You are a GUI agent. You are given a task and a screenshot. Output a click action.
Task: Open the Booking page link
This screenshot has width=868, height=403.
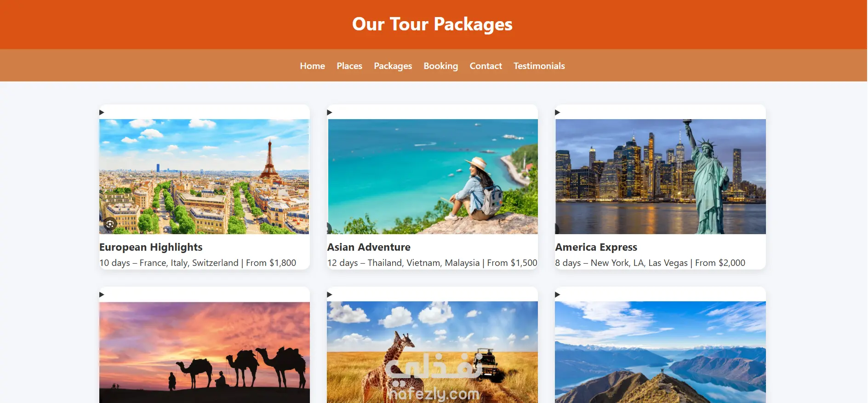pyautogui.click(x=441, y=66)
